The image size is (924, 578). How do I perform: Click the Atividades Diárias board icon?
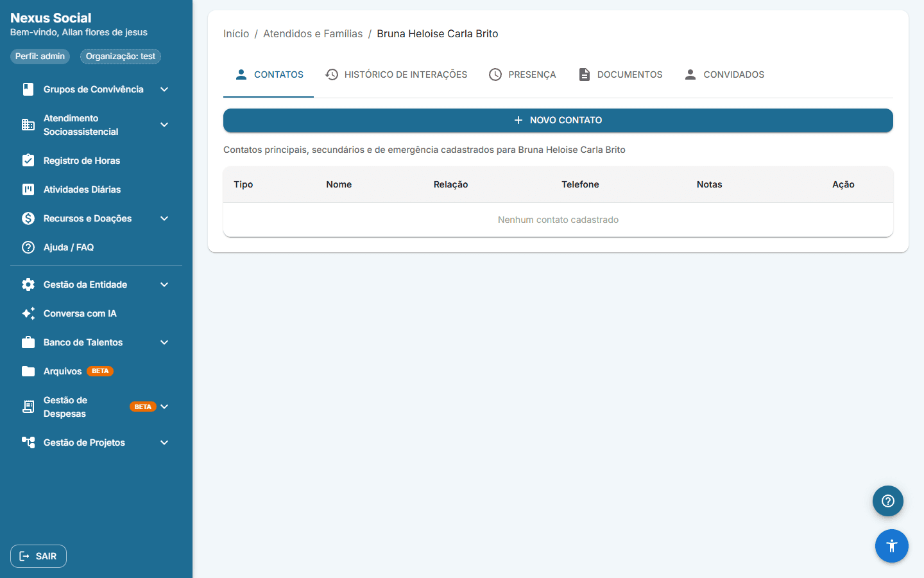click(x=28, y=189)
